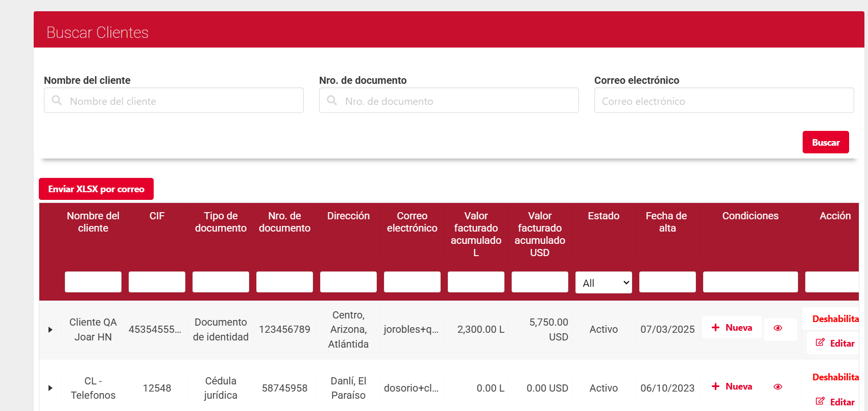Sort by Nombre del cliente column header
868x411 pixels.
click(93, 222)
